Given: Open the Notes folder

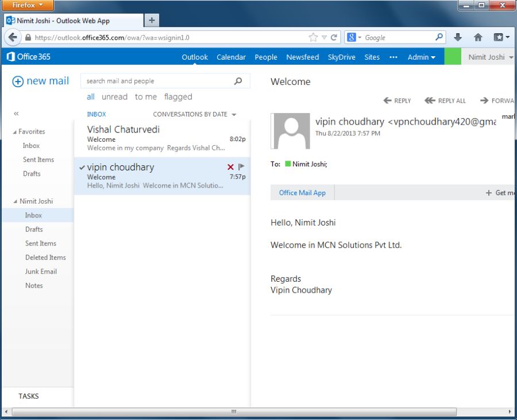Looking at the screenshot, I should [34, 286].
